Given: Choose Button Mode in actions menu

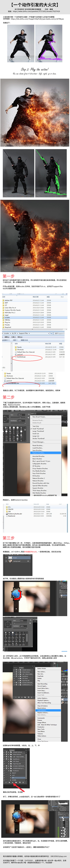Looking at the screenshot, I should click(42, 669).
